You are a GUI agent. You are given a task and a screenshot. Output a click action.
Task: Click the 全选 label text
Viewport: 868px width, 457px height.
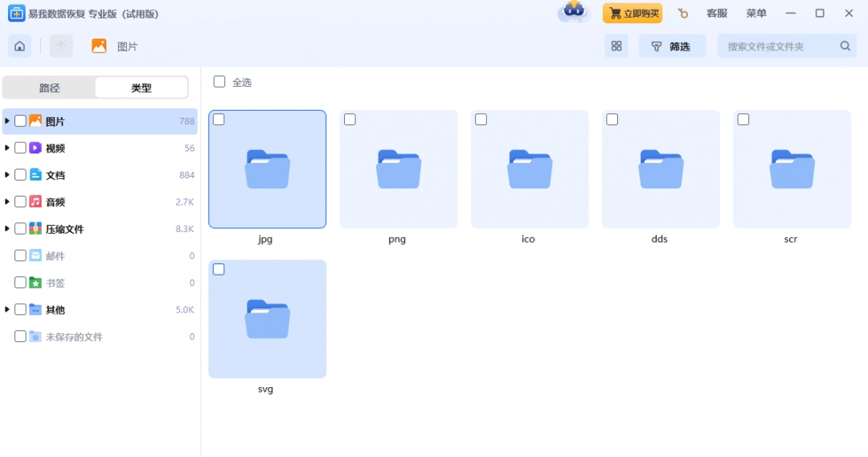coord(242,83)
